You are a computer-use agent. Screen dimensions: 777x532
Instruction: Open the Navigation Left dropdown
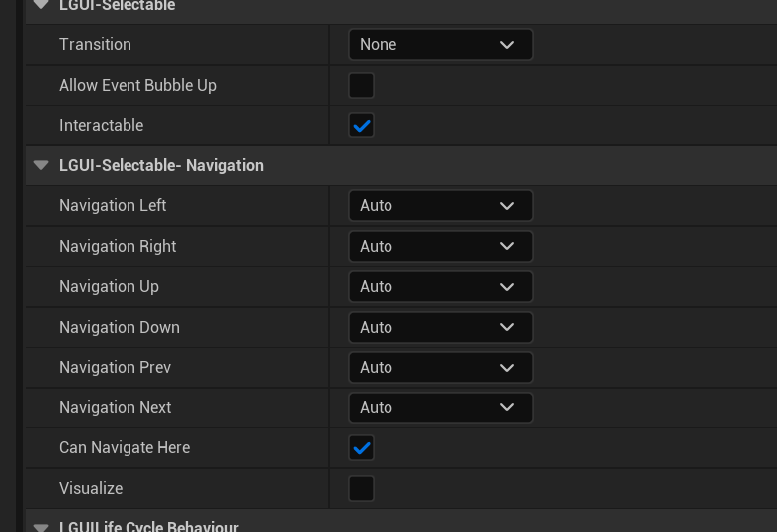coord(439,206)
